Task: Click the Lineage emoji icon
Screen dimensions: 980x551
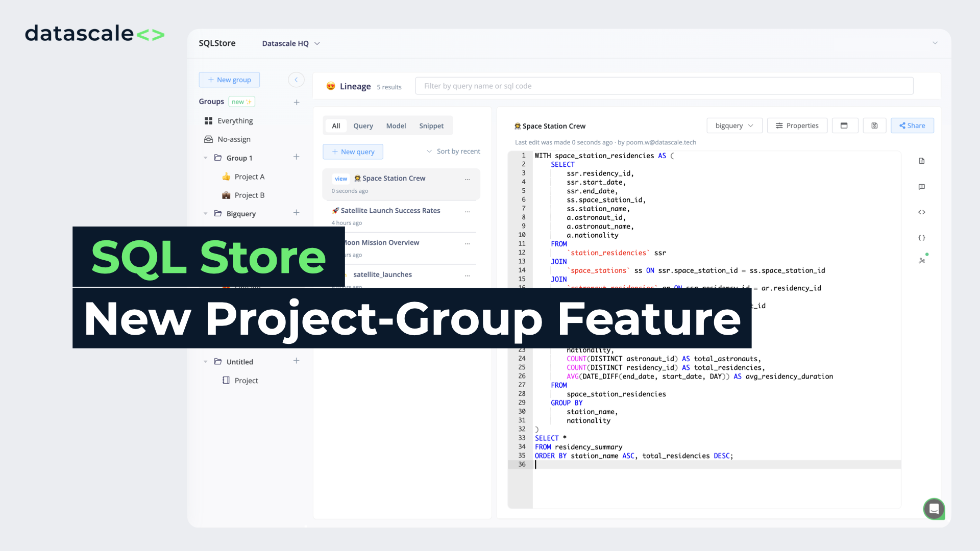Action: point(331,86)
